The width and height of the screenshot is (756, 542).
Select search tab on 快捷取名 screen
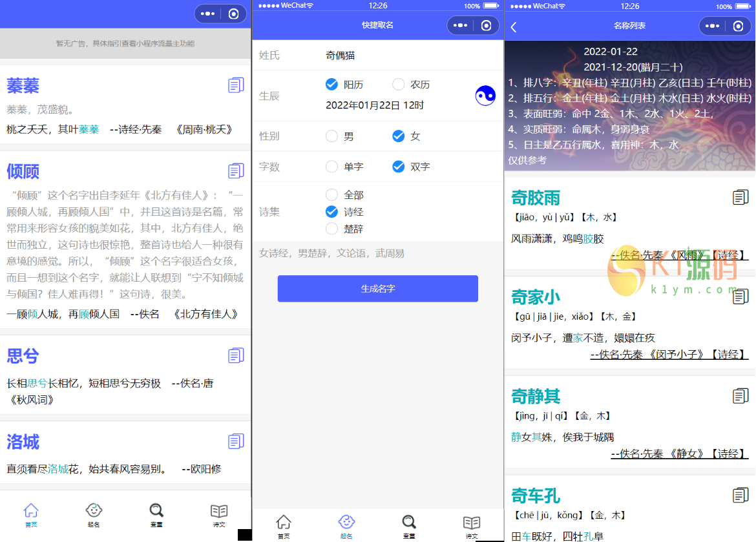pos(409,526)
